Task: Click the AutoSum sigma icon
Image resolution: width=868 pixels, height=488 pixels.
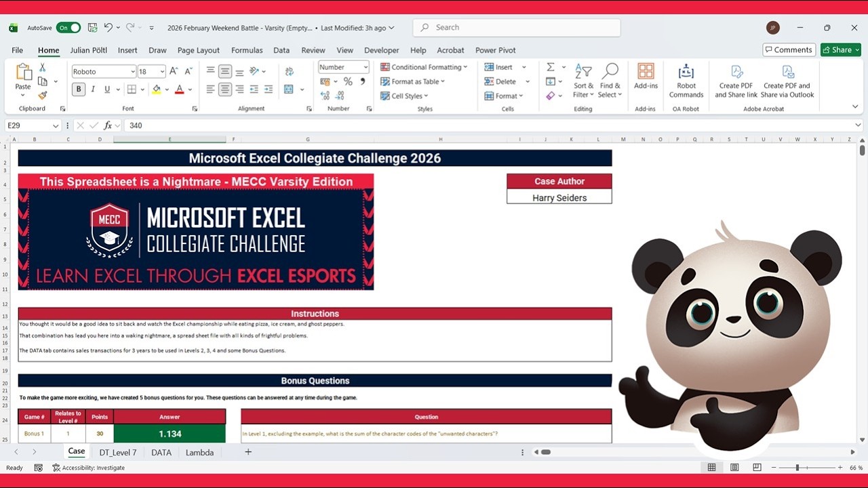Action: click(551, 67)
